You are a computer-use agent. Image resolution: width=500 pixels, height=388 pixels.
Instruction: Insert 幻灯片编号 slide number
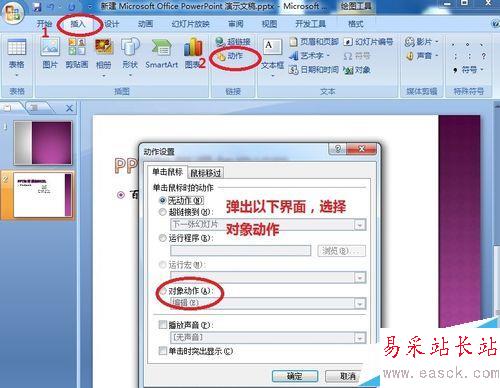click(369, 42)
